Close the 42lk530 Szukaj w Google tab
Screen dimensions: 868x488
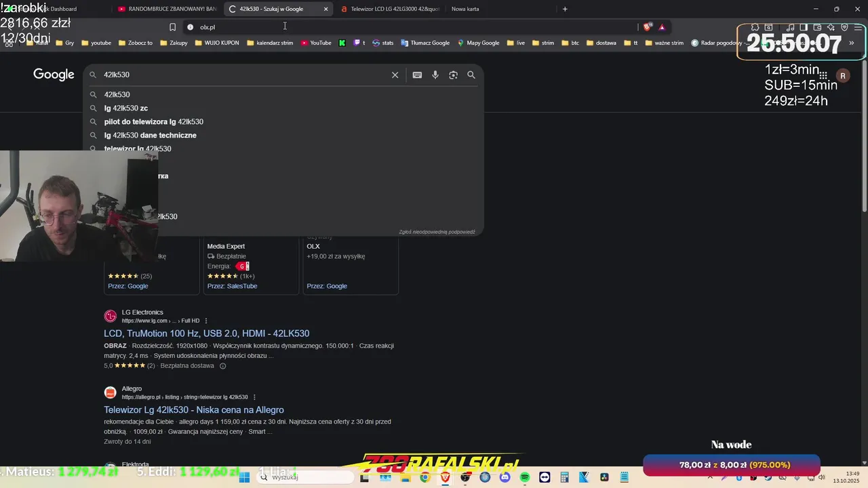325,9
